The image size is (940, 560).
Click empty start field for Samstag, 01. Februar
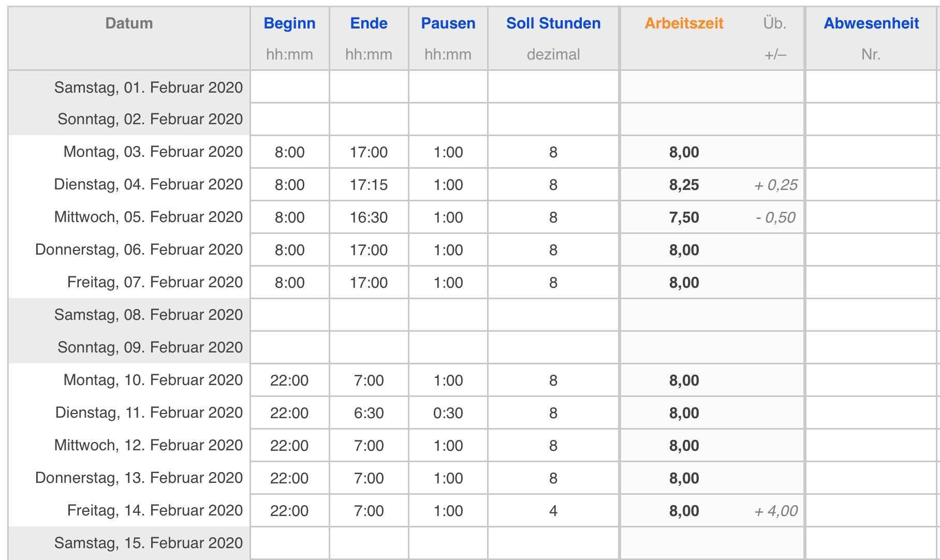(289, 87)
